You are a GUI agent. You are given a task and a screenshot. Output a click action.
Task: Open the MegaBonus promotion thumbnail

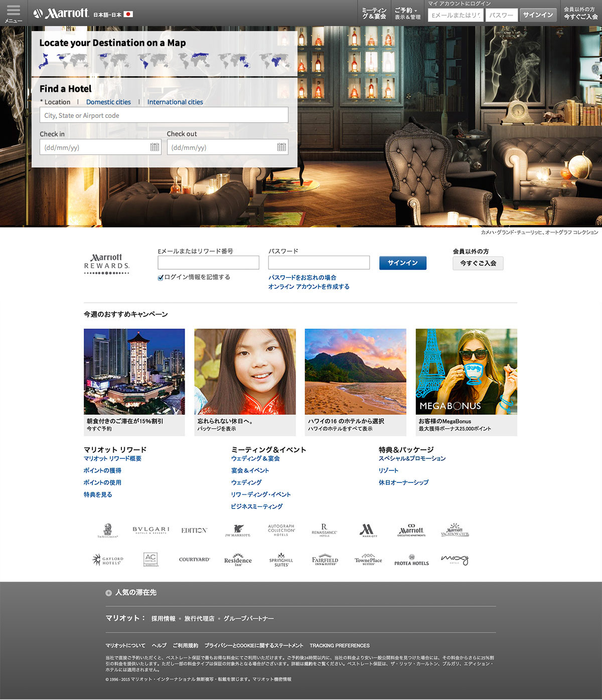point(466,372)
